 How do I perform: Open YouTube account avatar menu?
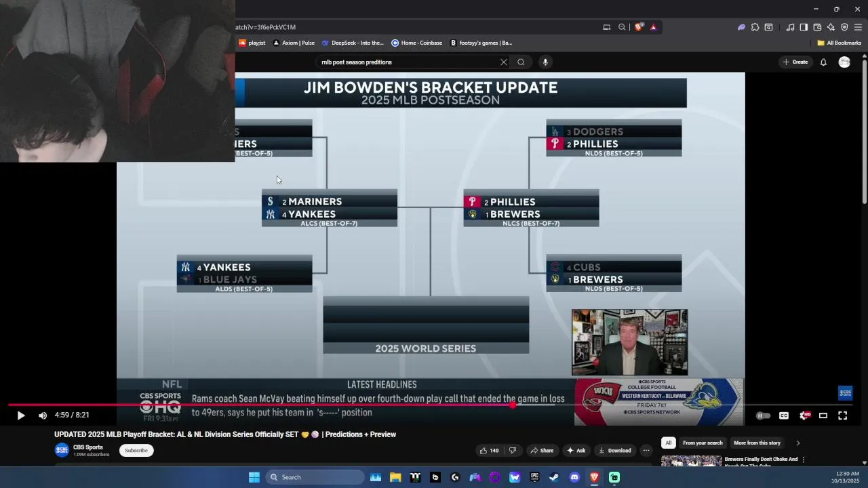844,62
